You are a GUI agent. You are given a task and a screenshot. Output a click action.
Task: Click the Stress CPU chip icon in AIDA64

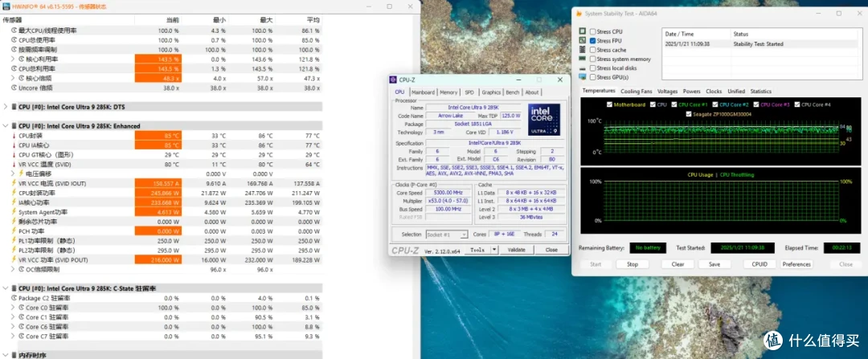(x=583, y=31)
